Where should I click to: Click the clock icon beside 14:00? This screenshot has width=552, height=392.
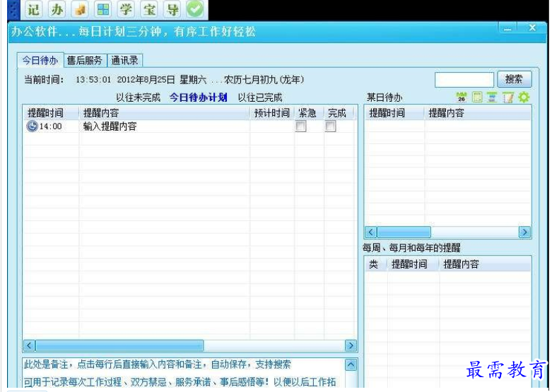click(32, 126)
